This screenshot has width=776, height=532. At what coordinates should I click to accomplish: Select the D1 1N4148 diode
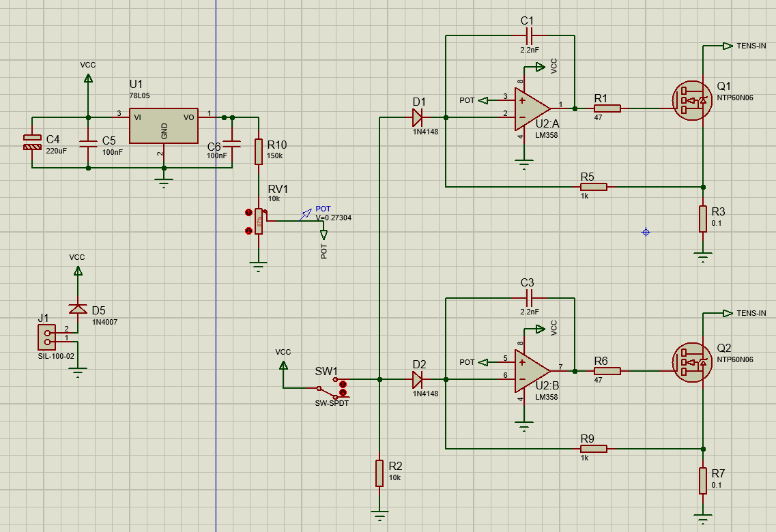tap(418, 117)
